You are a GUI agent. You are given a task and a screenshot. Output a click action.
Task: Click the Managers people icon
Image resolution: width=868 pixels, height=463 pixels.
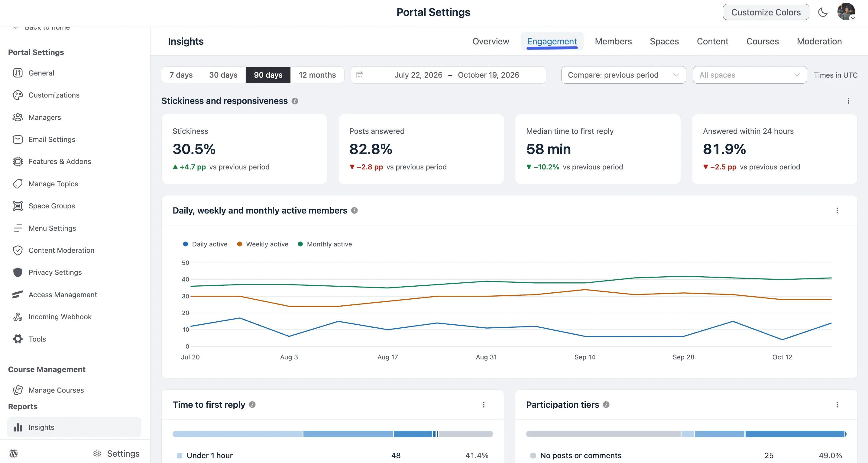(x=18, y=117)
